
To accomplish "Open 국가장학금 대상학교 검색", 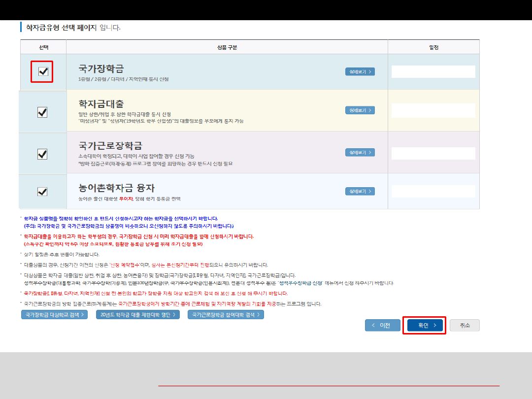I will tap(54, 314).
